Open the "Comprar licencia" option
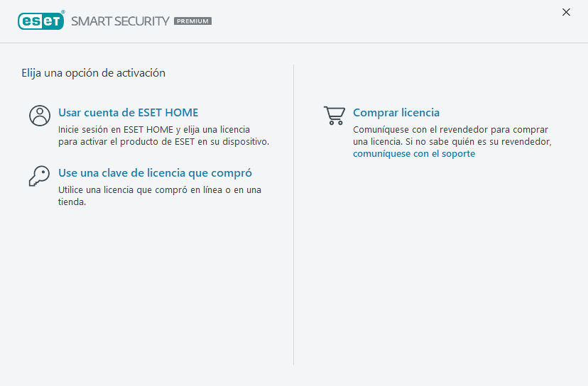588x386 pixels. [x=396, y=113]
